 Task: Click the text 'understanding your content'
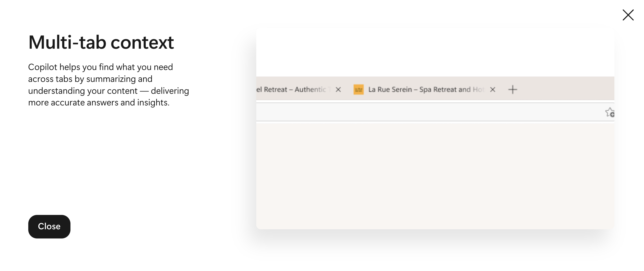coord(83,91)
